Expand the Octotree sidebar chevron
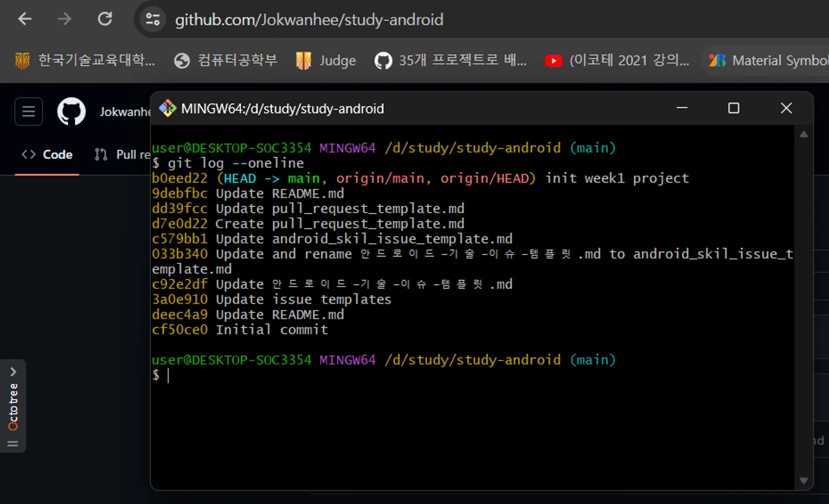Image resolution: width=829 pixels, height=504 pixels. point(13,372)
